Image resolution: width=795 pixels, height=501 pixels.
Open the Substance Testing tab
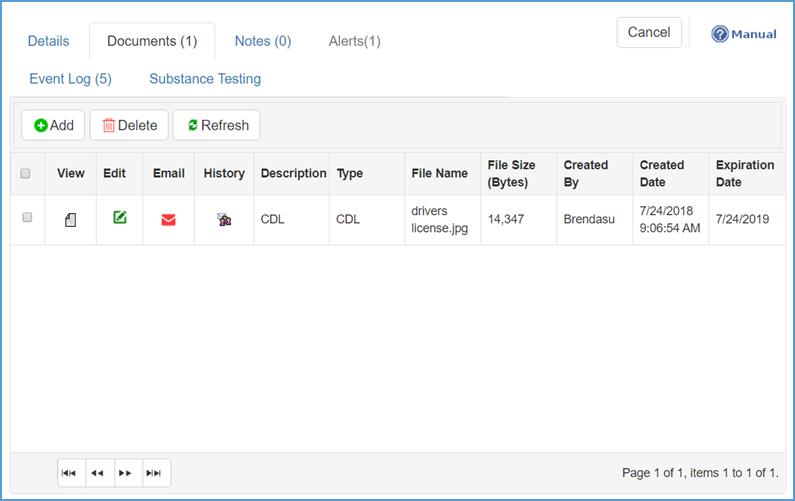pos(205,78)
